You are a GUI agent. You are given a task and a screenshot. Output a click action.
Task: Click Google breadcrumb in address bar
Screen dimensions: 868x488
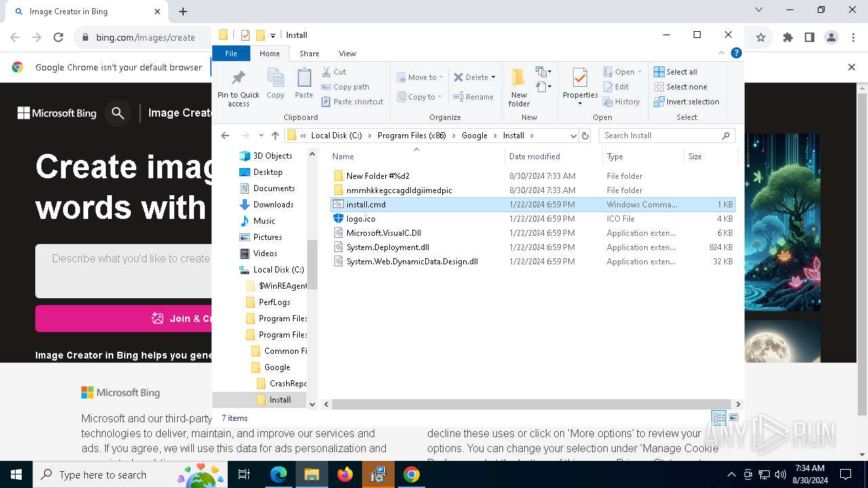point(475,136)
